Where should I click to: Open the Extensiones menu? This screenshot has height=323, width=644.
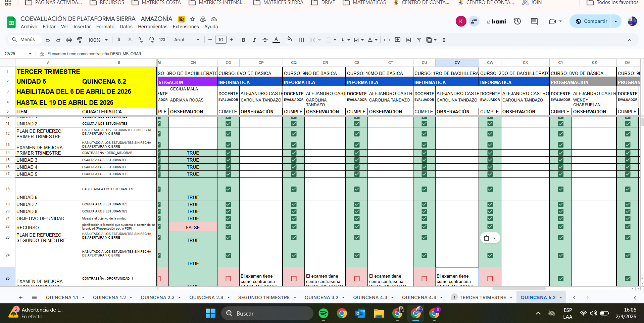[186, 27]
